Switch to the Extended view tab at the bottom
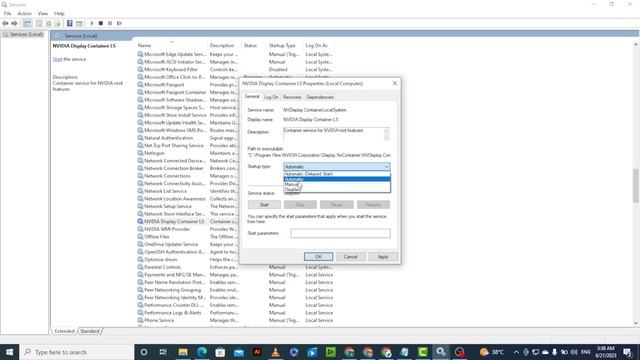Screen dimensions: 640x360 pyautogui.click(x=64, y=331)
